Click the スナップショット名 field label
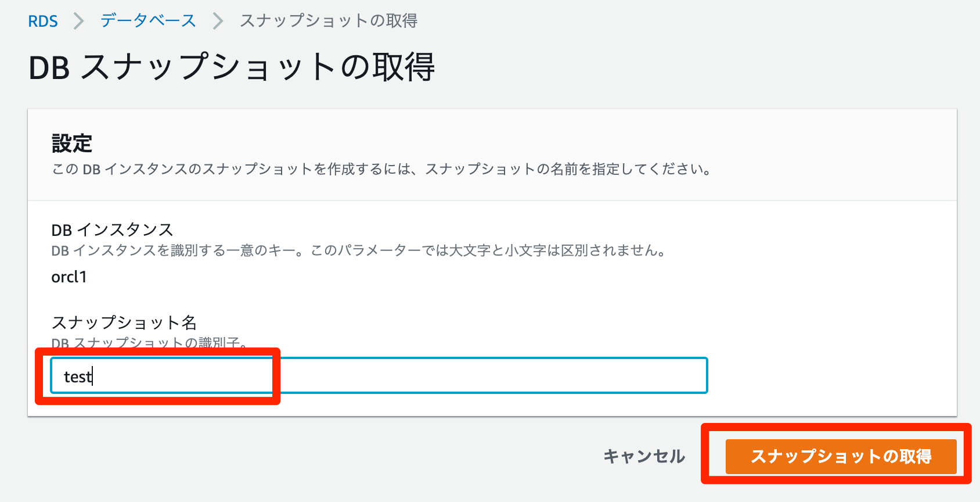 pos(124,322)
